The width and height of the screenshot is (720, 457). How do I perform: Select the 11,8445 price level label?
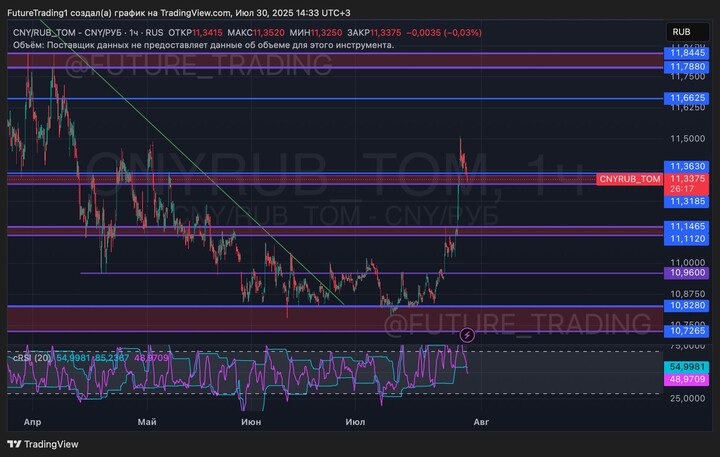(686, 53)
